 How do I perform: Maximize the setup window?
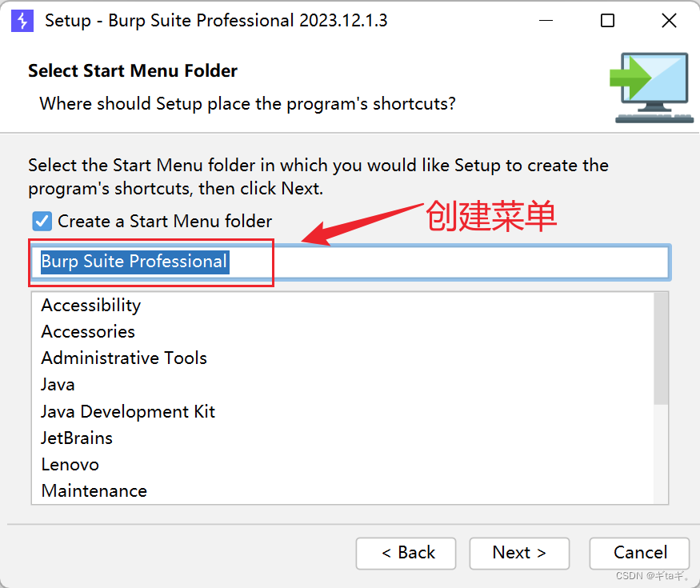[x=607, y=21]
